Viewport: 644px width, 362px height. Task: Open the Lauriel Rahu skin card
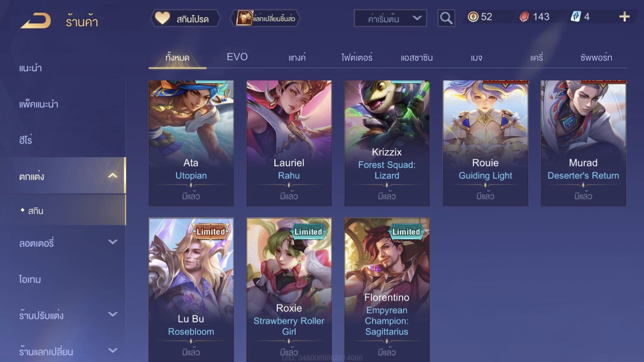coord(289,143)
